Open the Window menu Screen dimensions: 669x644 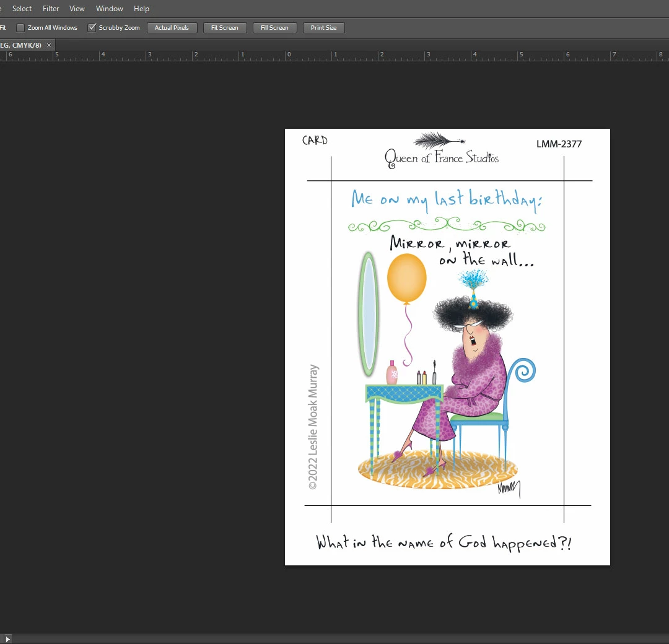coord(109,9)
